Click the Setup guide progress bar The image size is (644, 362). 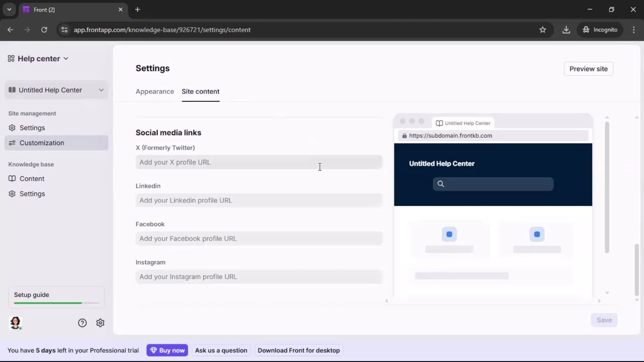(x=55, y=303)
